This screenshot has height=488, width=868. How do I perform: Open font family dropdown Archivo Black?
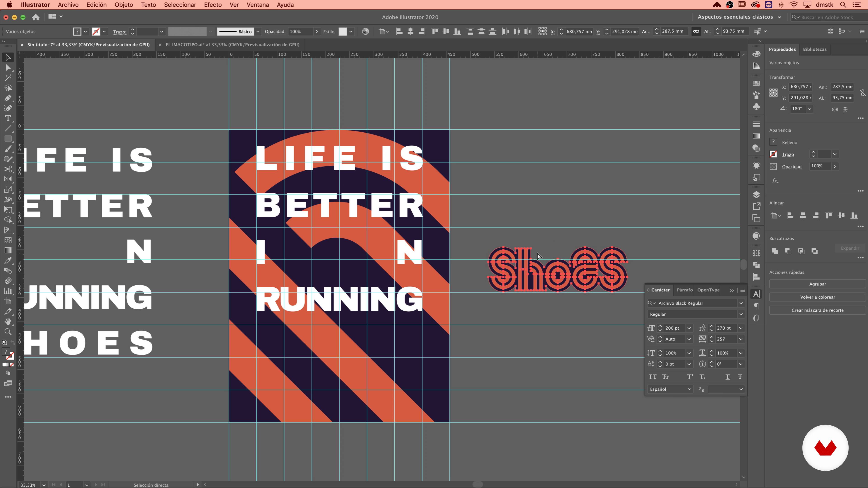741,303
